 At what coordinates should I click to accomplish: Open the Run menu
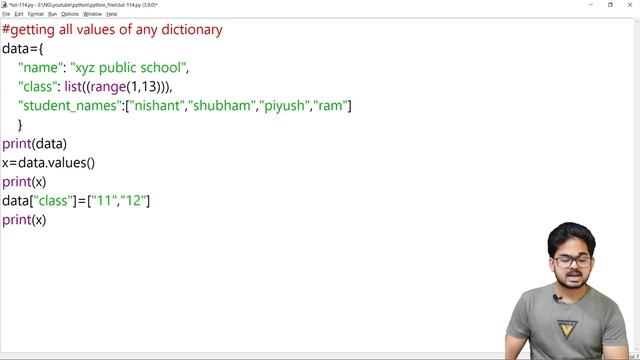52,14
